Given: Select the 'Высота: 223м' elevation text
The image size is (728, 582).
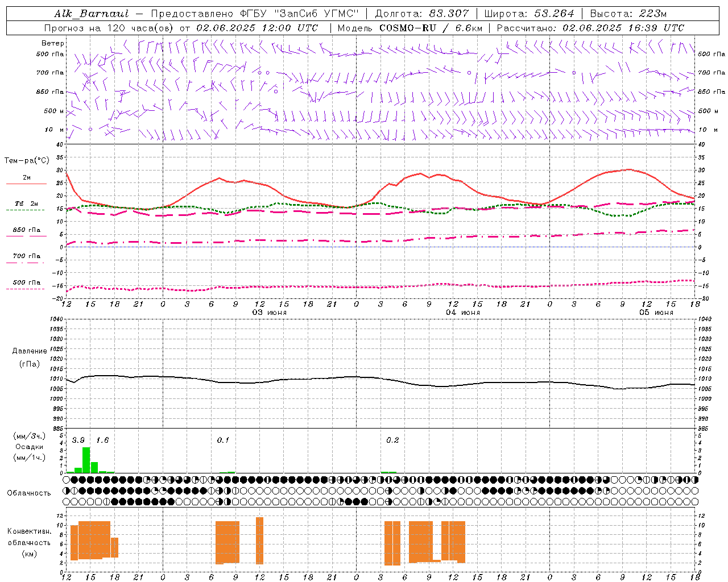Looking at the screenshot, I should click(x=628, y=14).
